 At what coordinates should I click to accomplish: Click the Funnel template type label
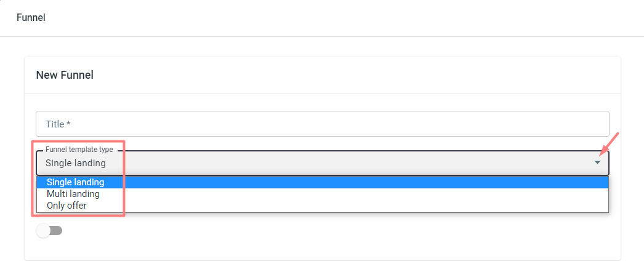click(79, 150)
